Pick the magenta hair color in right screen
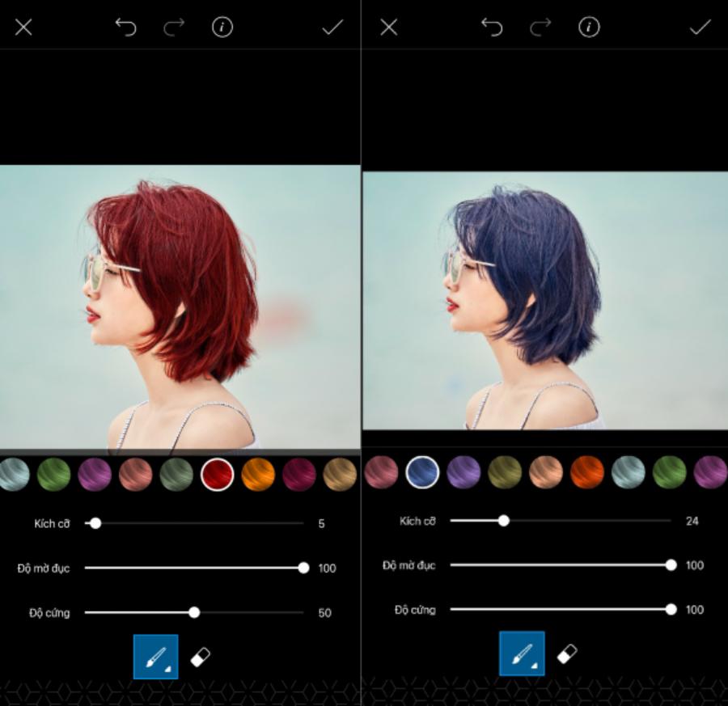 coord(710,472)
